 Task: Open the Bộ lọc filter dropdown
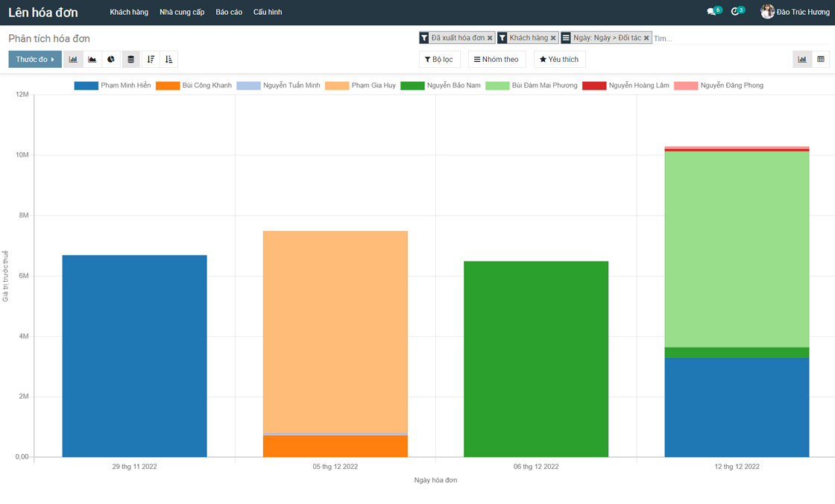pos(439,60)
